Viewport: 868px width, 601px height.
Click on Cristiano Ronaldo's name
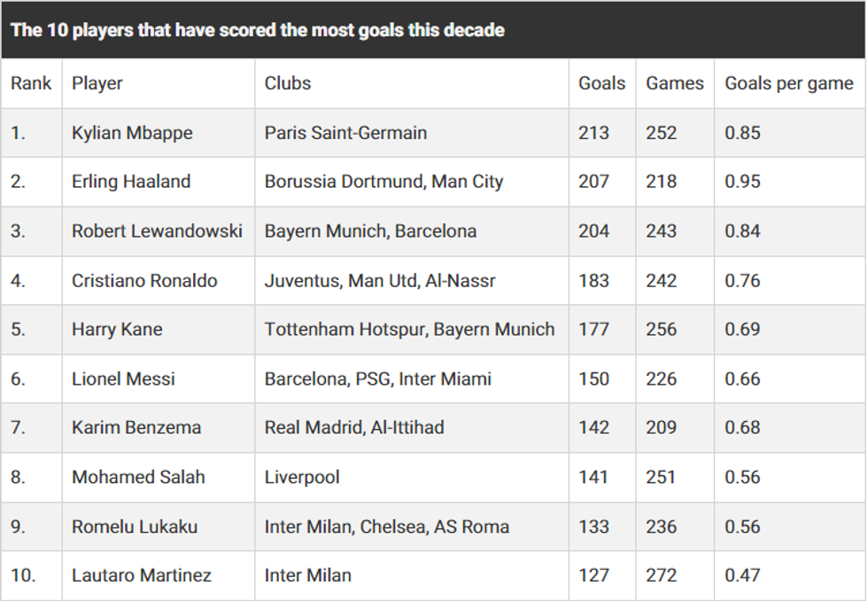144,281
